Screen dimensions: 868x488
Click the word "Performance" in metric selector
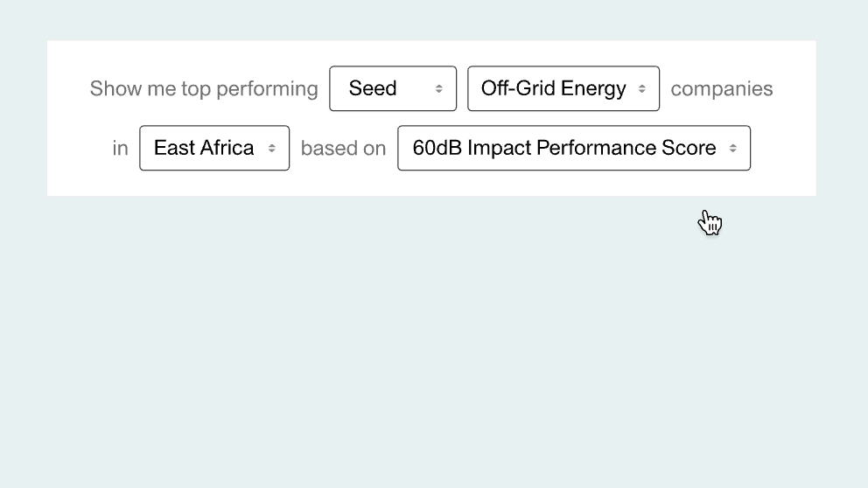coord(596,148)
